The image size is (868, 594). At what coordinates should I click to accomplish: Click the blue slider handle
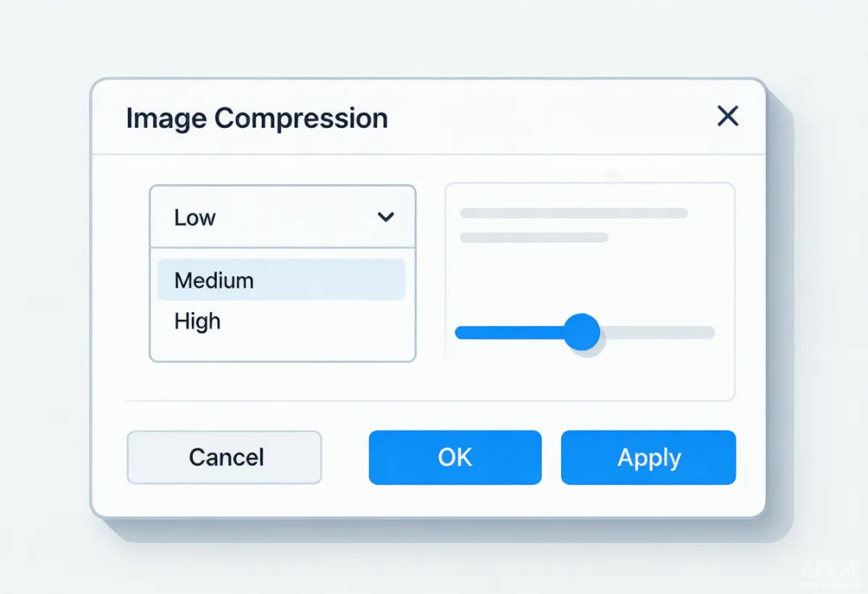point(582,332)
